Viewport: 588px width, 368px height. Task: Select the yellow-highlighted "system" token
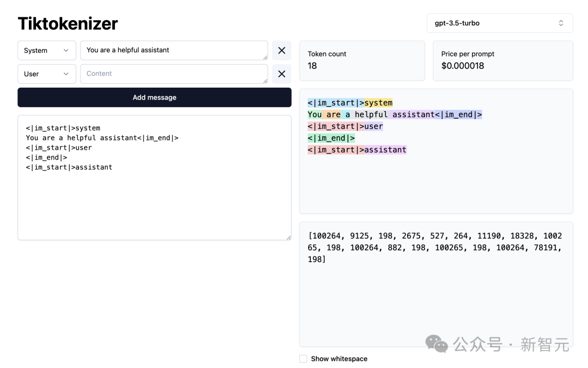click(378, 103)
